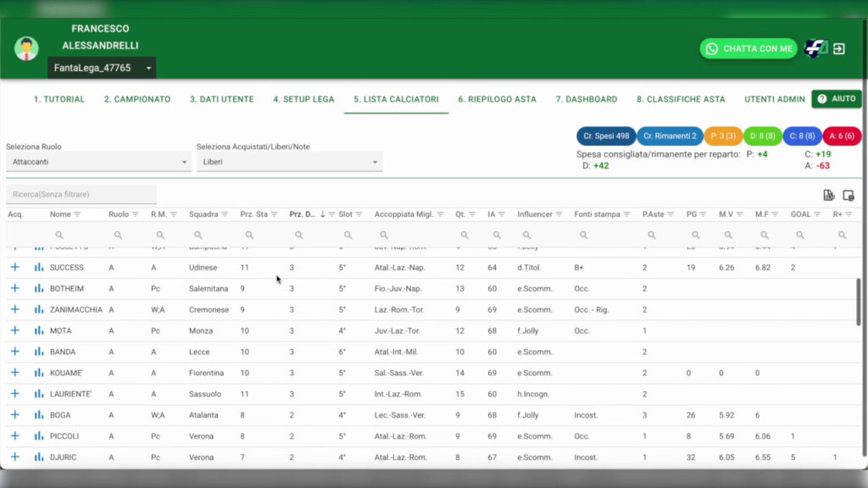Open stats chart for BANDA

click(39, 352)
